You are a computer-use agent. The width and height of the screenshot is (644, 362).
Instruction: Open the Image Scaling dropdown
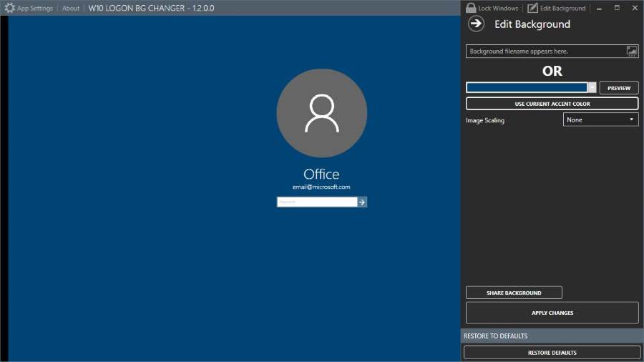[600, 120]
